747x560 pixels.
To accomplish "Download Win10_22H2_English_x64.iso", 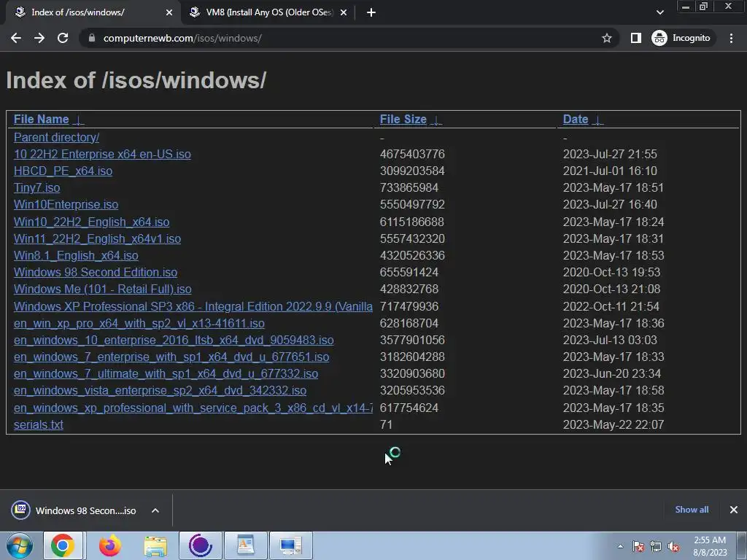I will pyautogui.click(x=91, y=222).
